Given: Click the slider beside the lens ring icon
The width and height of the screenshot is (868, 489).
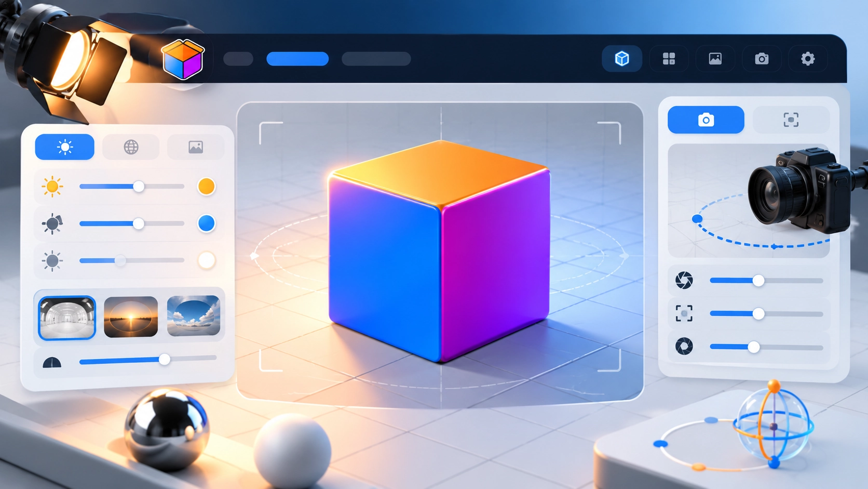Looking at the screenshot, I should point(766,347).
